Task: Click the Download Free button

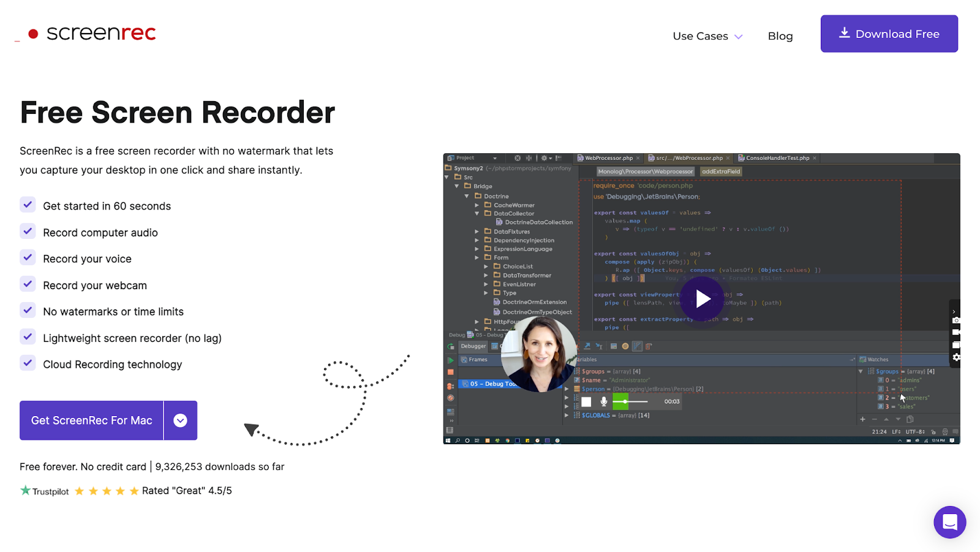Action: [889, 34]
